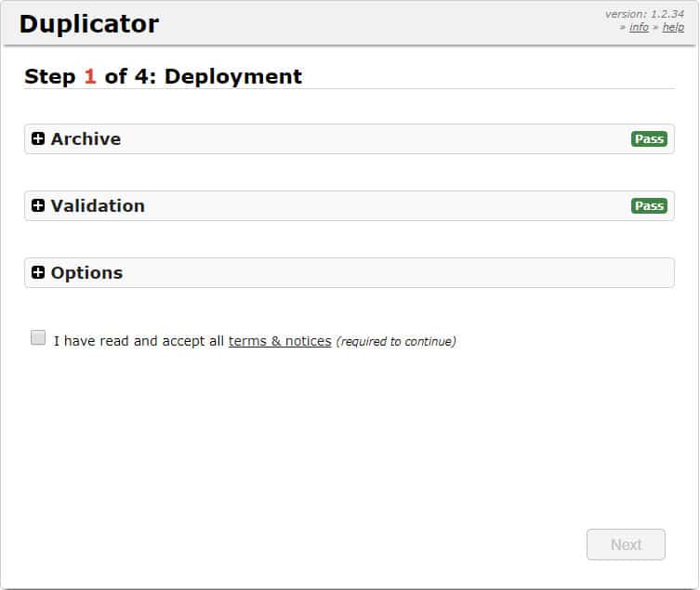This screenshot has width=700, height=590.
Task: Click the "(required to continue)" note
Action: [396, 341]
